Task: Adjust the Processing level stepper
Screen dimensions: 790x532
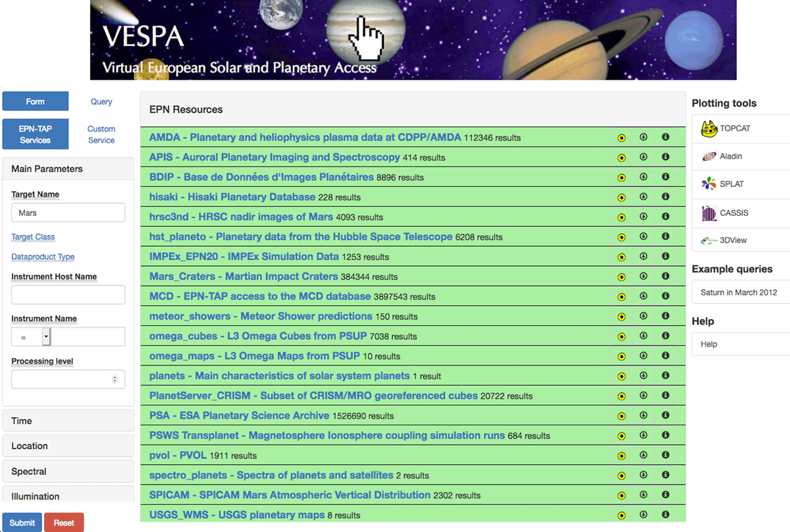Action: 115,379
